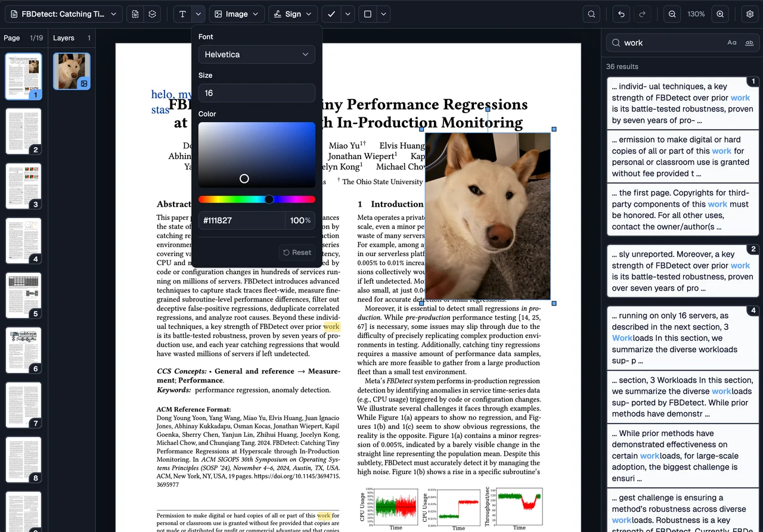Expand the shape tool options arrow

[x=383, y=14]
